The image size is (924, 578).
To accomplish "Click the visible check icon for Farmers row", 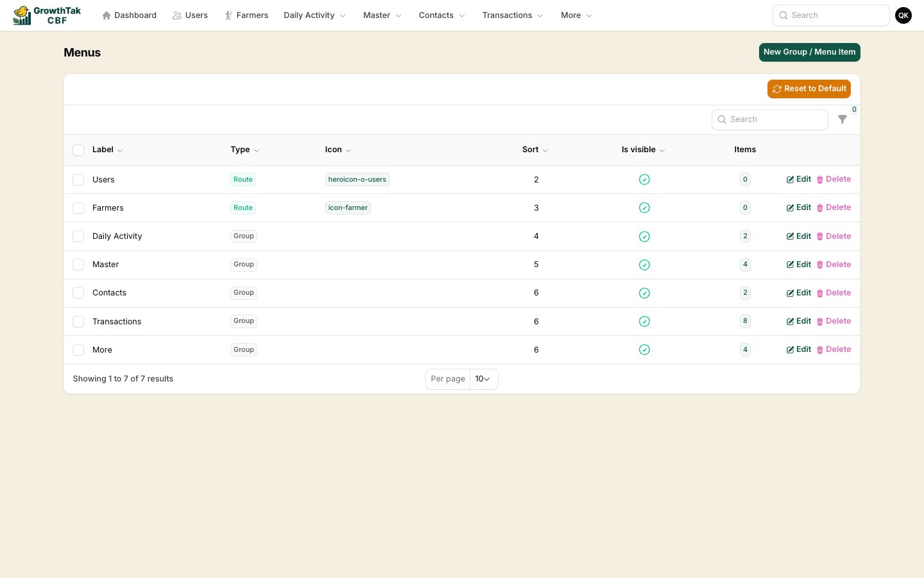I will point(644,208).
